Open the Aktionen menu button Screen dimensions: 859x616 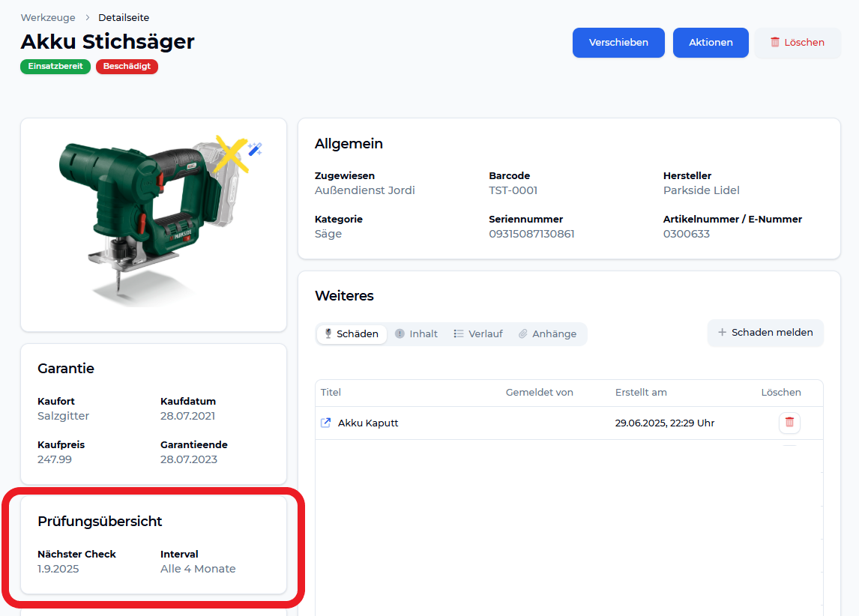tap(711, 43)
